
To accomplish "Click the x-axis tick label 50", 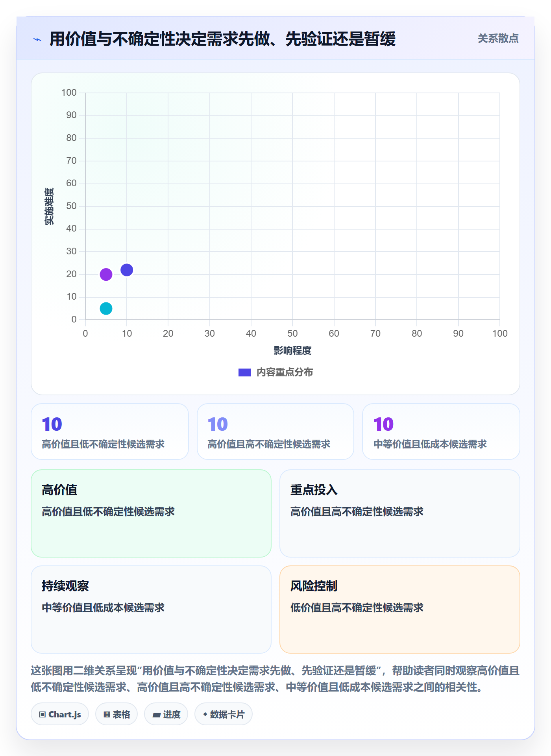I will pos(292,334).
